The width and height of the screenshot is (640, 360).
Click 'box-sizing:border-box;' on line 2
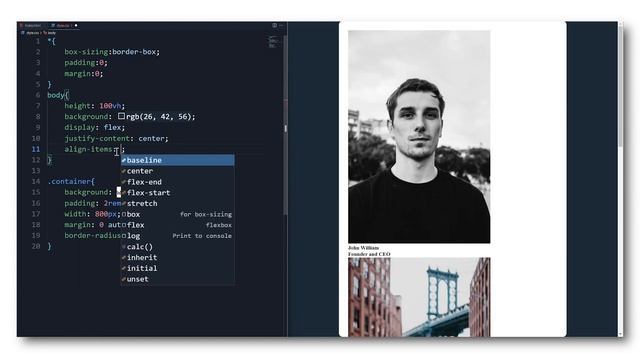112,52
